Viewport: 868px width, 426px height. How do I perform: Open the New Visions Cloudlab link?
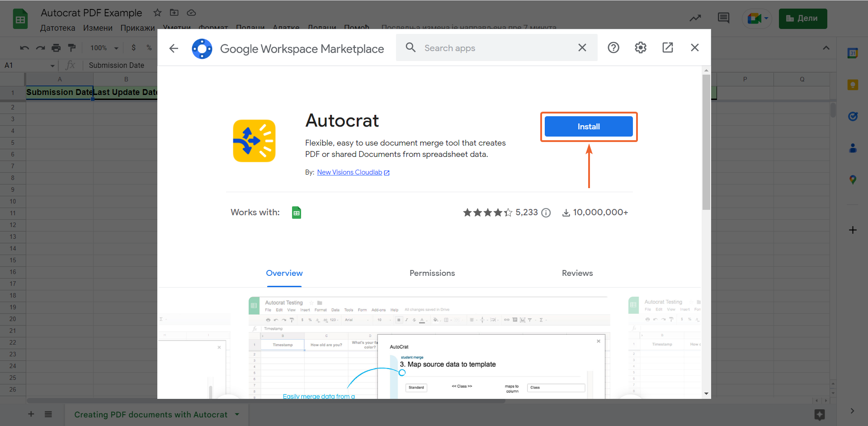[353, 172]
